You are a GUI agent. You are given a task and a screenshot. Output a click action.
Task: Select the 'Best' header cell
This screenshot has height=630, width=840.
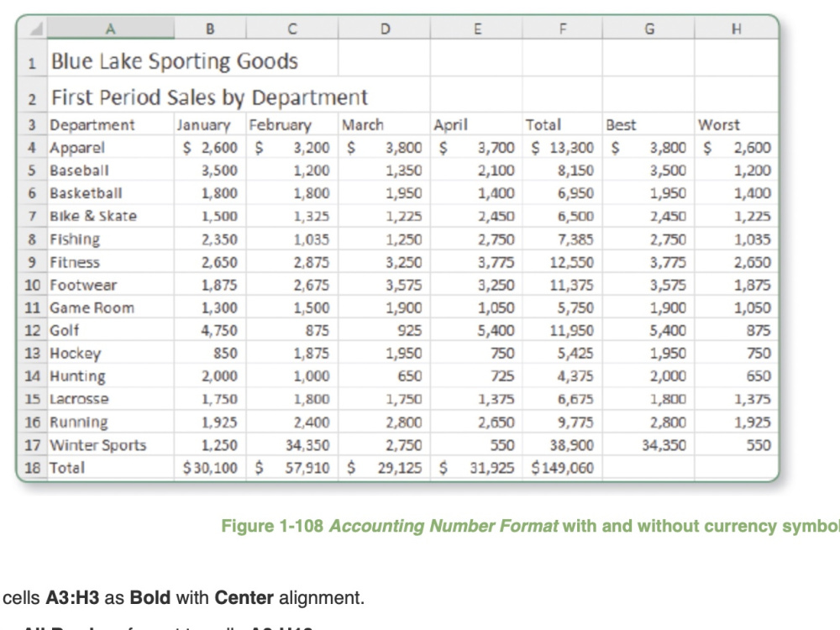point(648,124)
